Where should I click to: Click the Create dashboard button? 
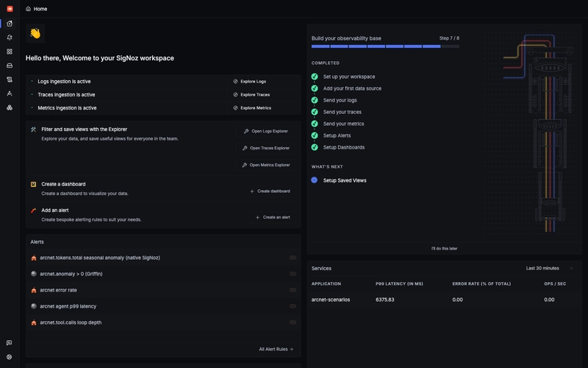(x=270, y=191)
